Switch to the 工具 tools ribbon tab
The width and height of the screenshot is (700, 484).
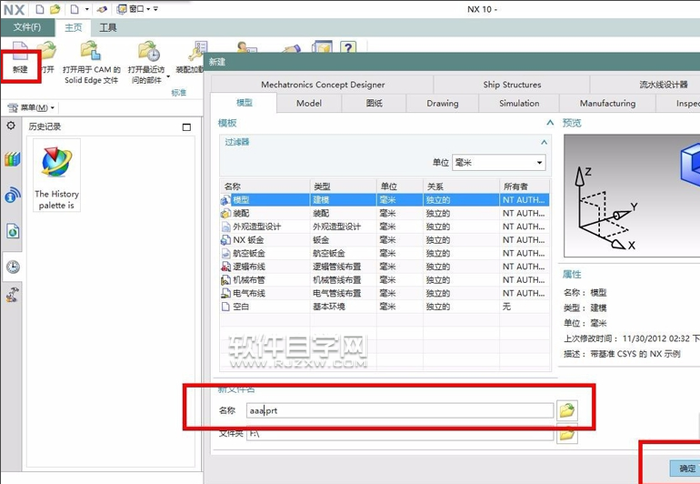tap(108, 28)
